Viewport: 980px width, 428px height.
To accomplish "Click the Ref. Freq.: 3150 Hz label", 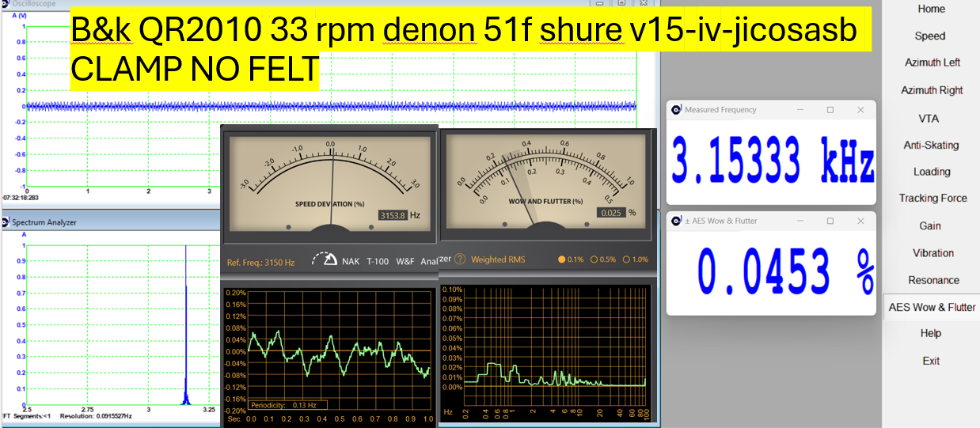I will tap(260, 262).
